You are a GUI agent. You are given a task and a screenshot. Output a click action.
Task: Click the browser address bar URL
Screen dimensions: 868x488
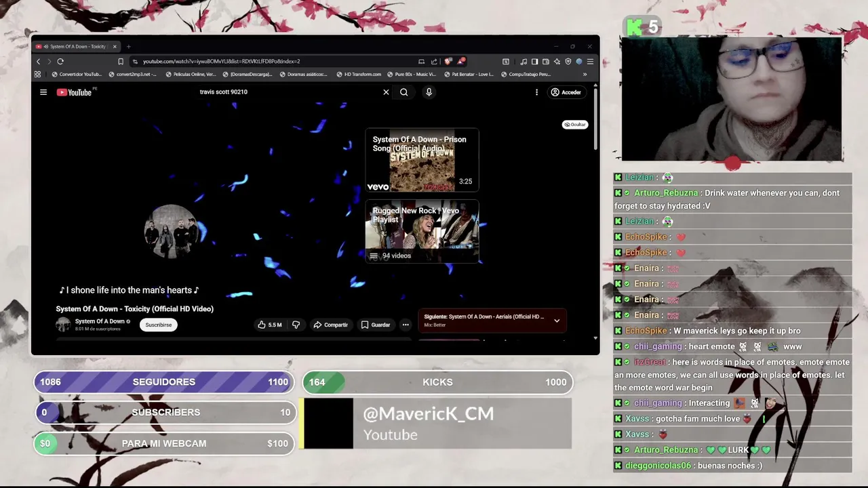(x=221, y=61)
